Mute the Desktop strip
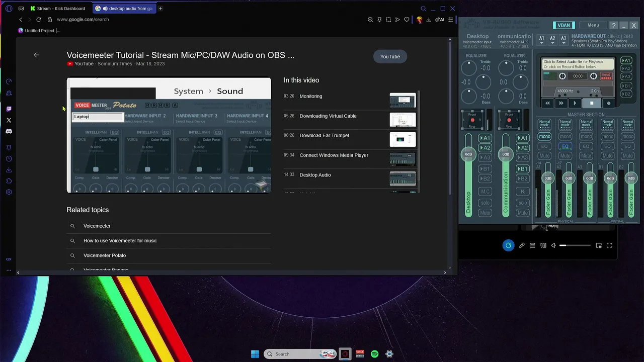This screenshot has height=362, width=644. click(485, 213)
